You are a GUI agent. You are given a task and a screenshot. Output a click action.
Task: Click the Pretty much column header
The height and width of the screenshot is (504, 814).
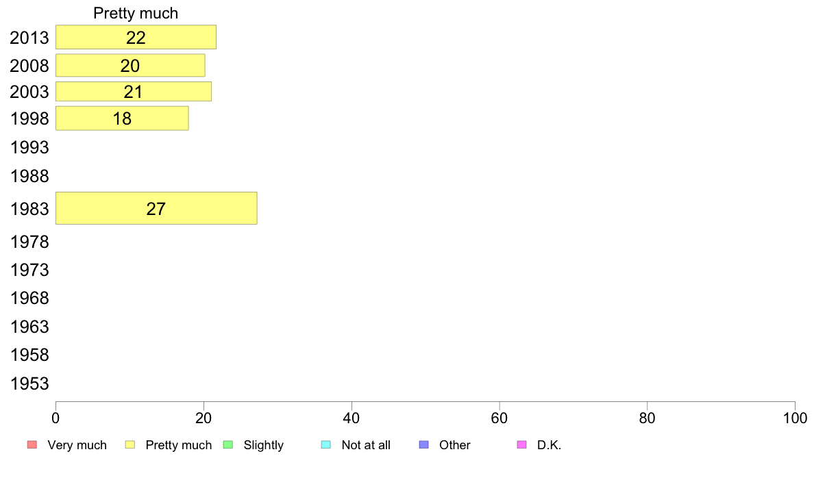coord(136,13)
